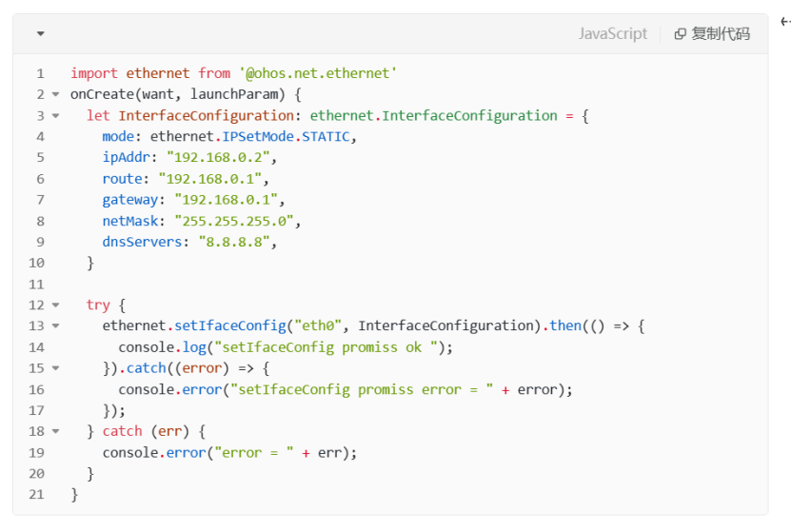Fold the onCreate function at line 2
Screen dimensions: 791x532
pyautogui.click(x=55, y=94)
